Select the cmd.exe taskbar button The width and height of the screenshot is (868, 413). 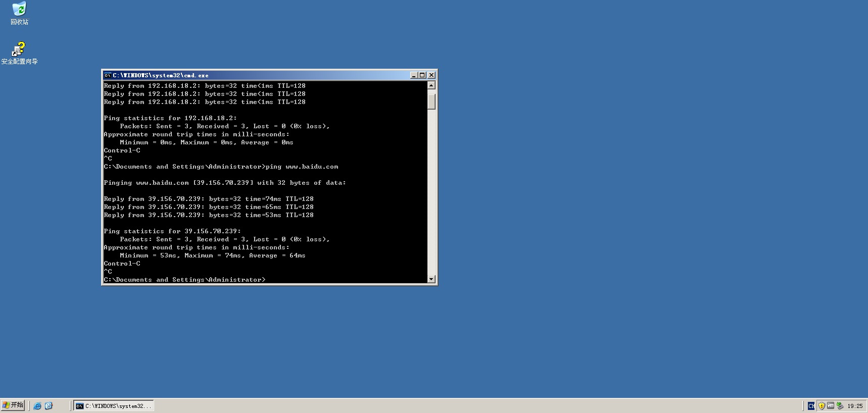point(114,406)
